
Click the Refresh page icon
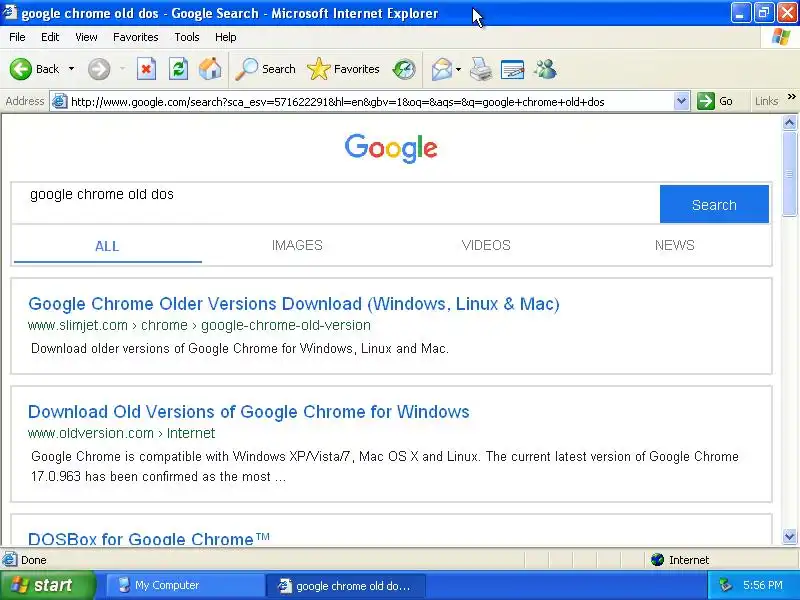click(179, 69)
